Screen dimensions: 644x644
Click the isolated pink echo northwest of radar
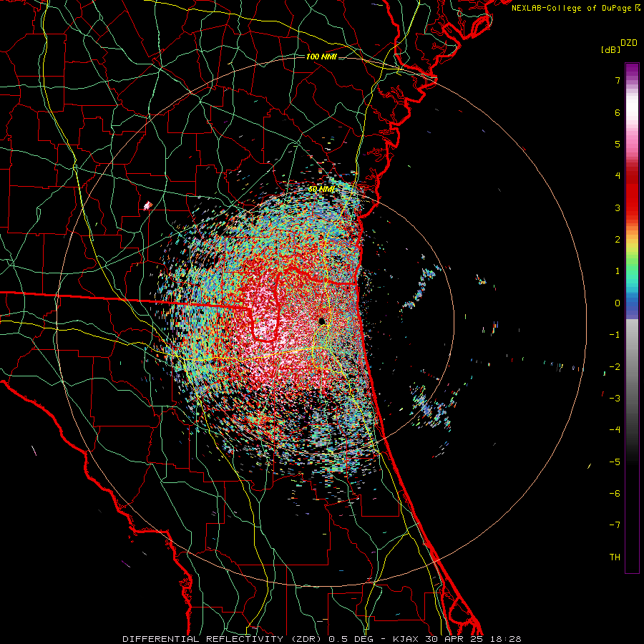click(x=147, y=205)
